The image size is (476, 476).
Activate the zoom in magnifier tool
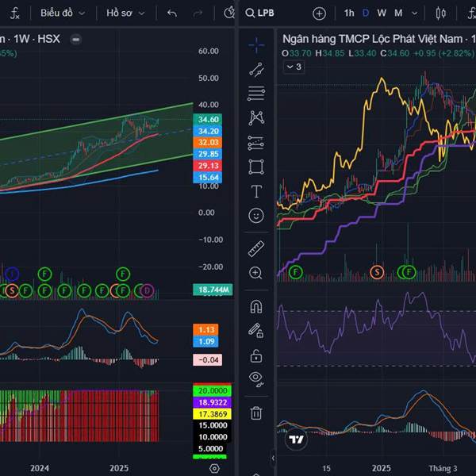(x=255, y=273)
